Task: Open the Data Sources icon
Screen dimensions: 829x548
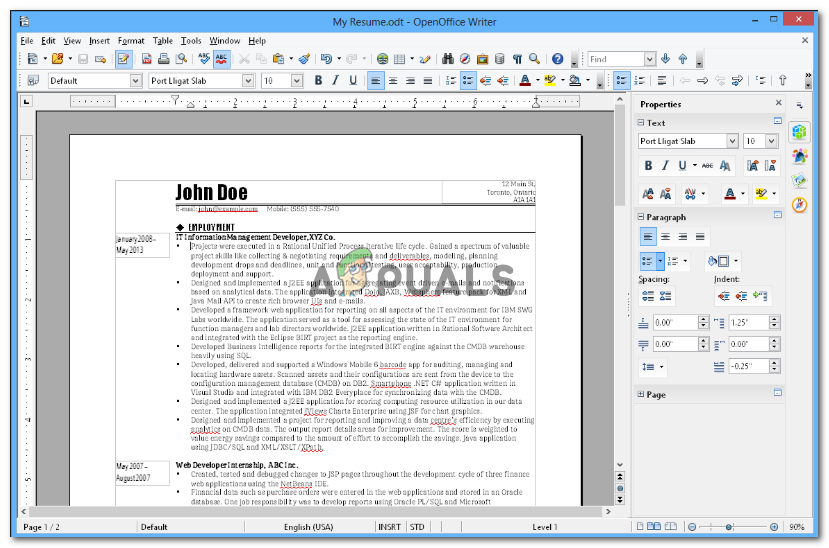Action: tap(500, 59)
